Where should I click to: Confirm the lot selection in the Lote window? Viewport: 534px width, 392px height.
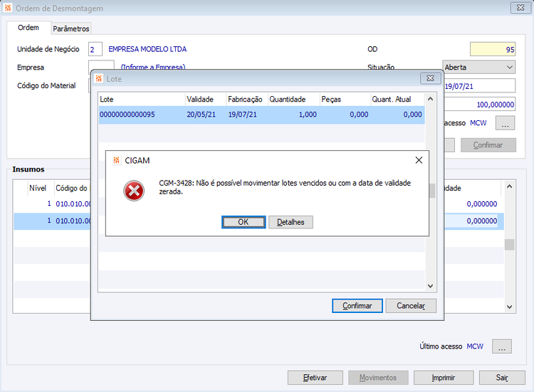click(357, 306)
